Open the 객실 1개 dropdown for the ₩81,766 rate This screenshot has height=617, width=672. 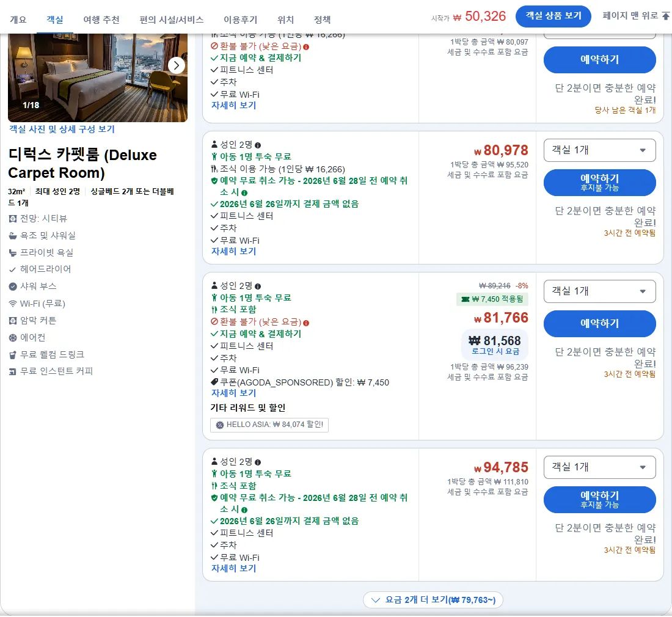tap(599, 291)
